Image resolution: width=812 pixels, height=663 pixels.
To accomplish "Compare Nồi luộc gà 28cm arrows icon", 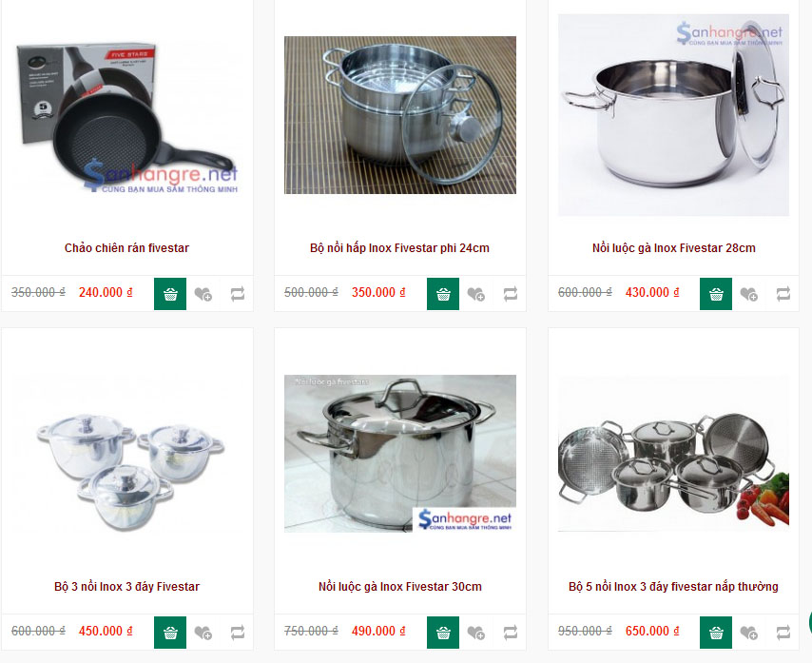I will (783, 294).
